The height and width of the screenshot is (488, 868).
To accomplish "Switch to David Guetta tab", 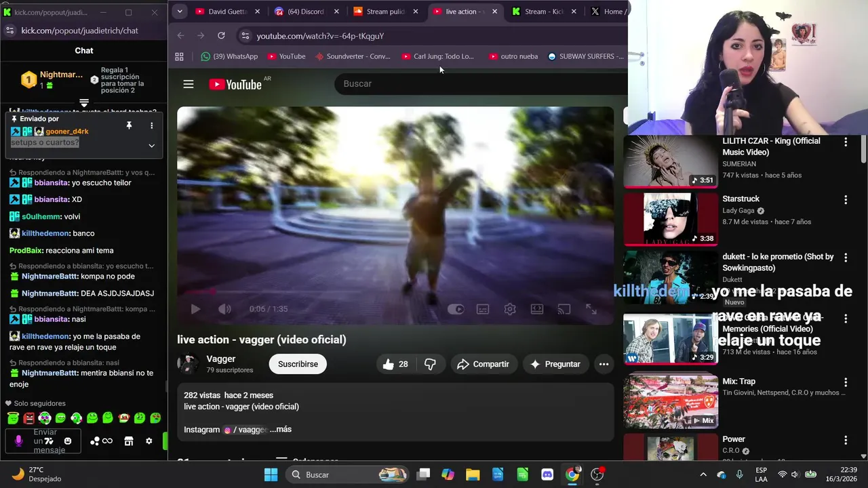I will pyautogui.click(x=227, y=12).
